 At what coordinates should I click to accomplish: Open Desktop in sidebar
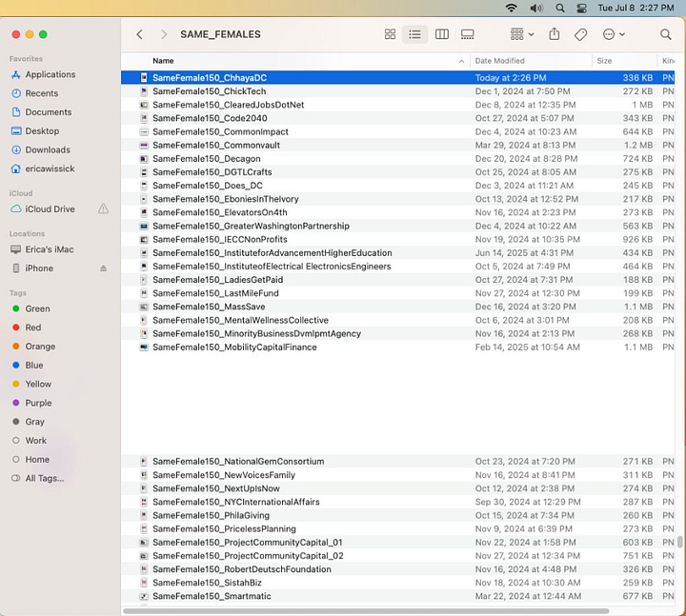42,130
